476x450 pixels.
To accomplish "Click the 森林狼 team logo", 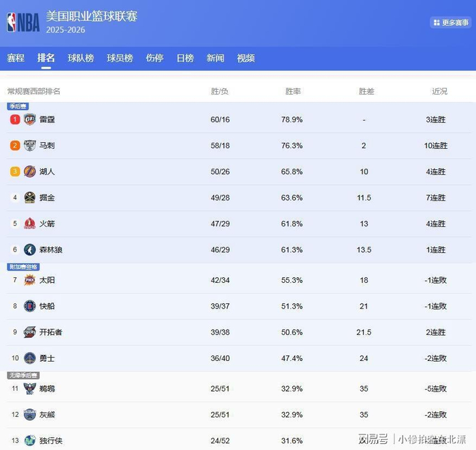I will pos(30,249).
